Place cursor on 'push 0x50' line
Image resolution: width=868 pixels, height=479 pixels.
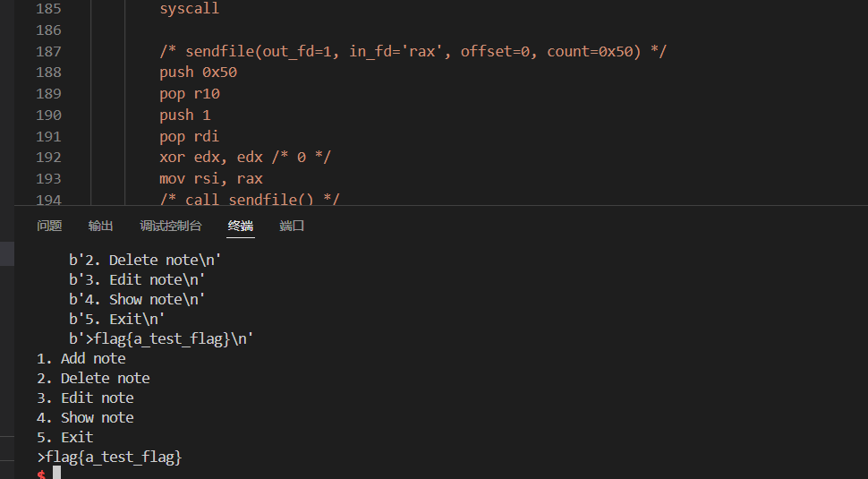198,73
